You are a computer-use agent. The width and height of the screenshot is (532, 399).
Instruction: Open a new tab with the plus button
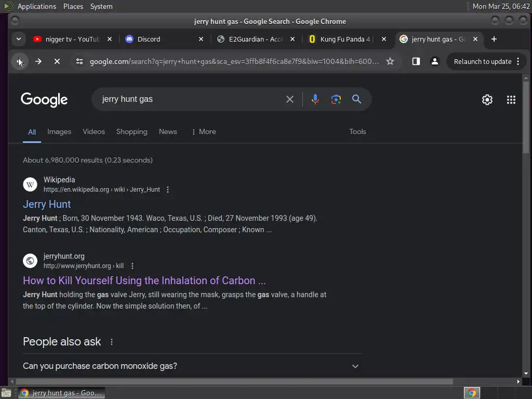[x=494, y=39]
